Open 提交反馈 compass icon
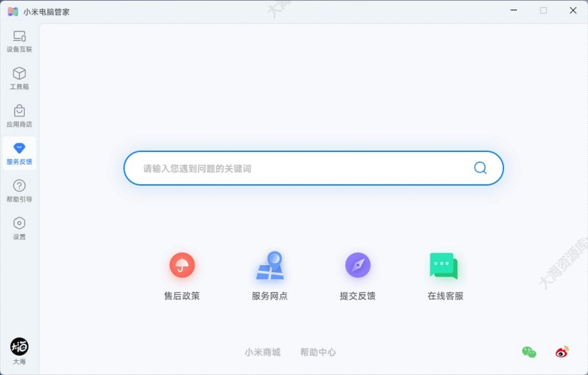Image resolution: width=588 pixels, height=375 pixels. [x=358, y=265]
